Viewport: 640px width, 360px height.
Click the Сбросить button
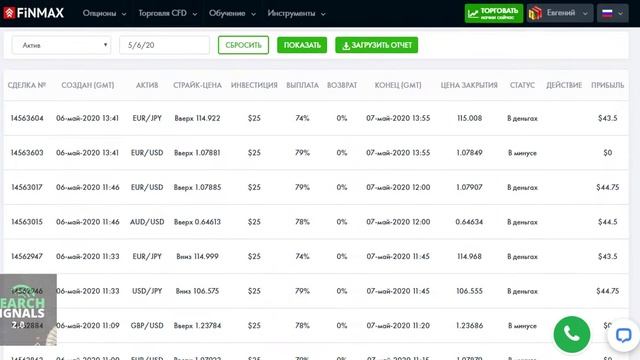click(x=243, y=45)
